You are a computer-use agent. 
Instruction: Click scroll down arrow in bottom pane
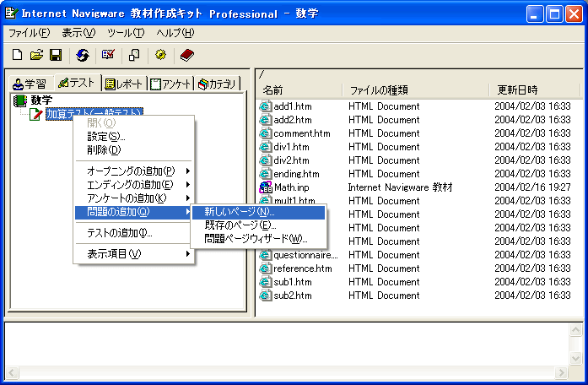(575, 358)
